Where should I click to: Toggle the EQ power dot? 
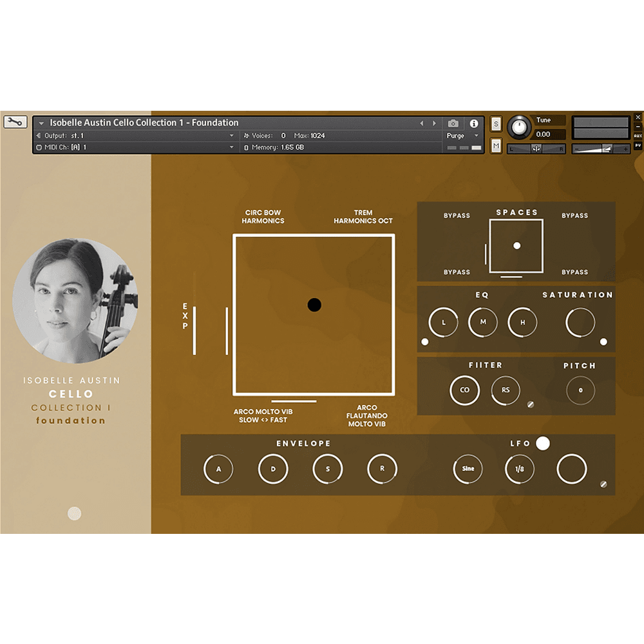(424, 342)
